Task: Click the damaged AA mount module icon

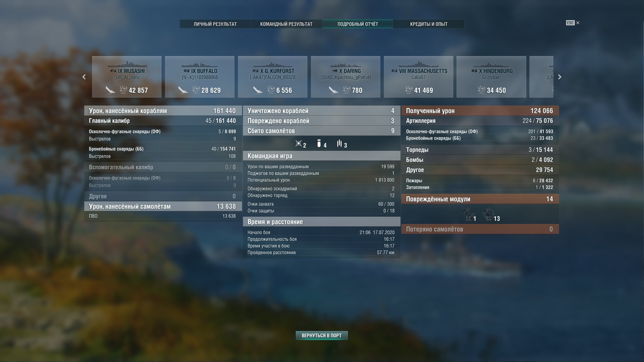Action: (x=488, y=214)
